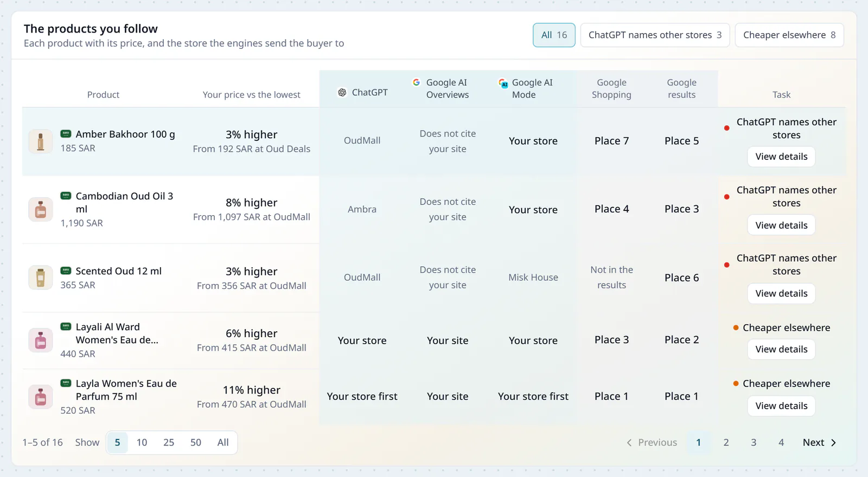
Task: Click the Google Shopping column header
Action: point(611,88)
